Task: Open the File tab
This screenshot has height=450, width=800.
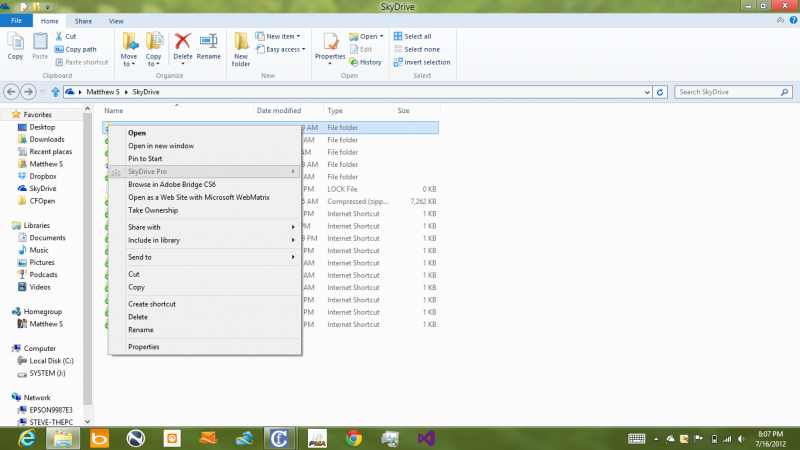Action: click(16, 20)
